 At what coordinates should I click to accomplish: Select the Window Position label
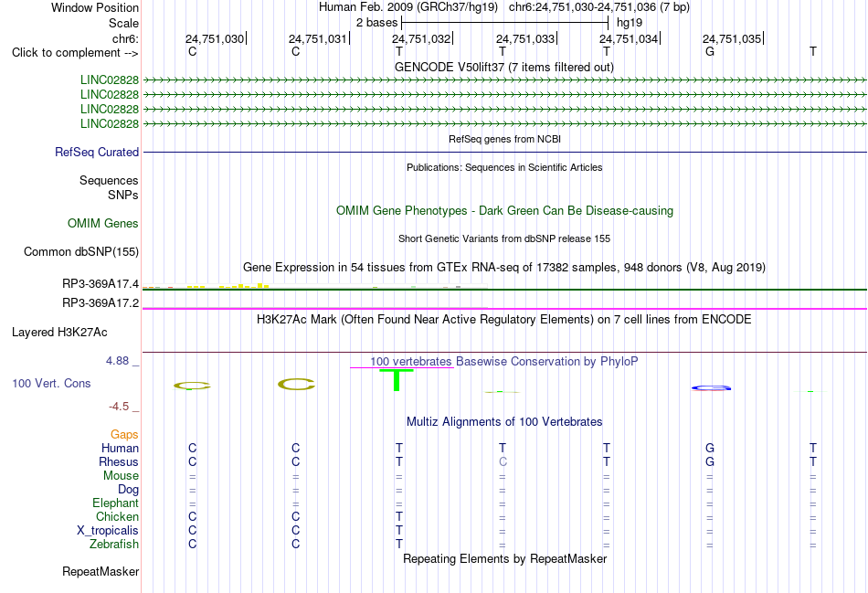95,7
